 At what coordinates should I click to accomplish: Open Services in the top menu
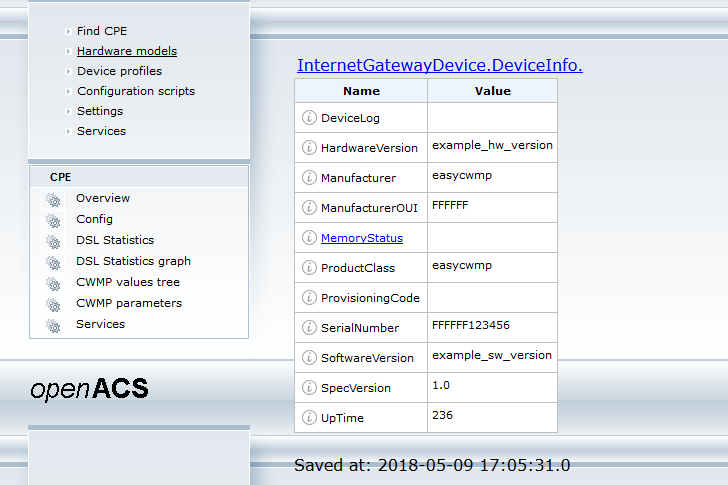(x=101, y=131)
